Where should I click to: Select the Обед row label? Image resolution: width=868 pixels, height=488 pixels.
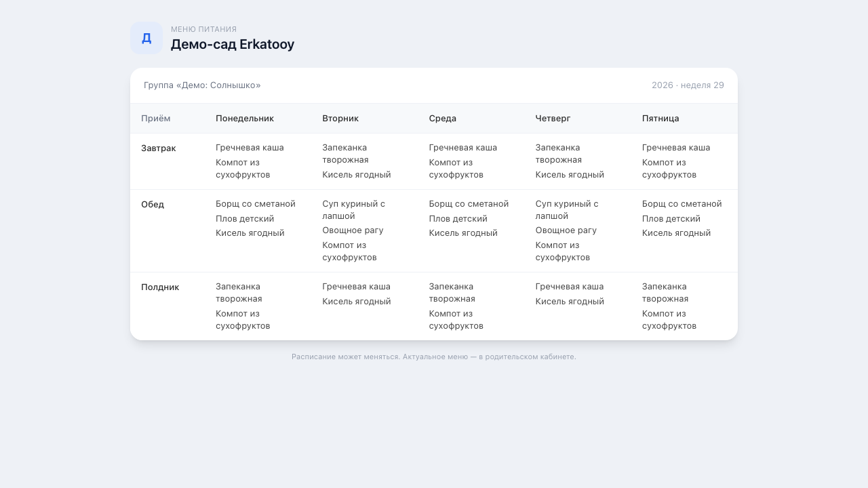(153, 205)
